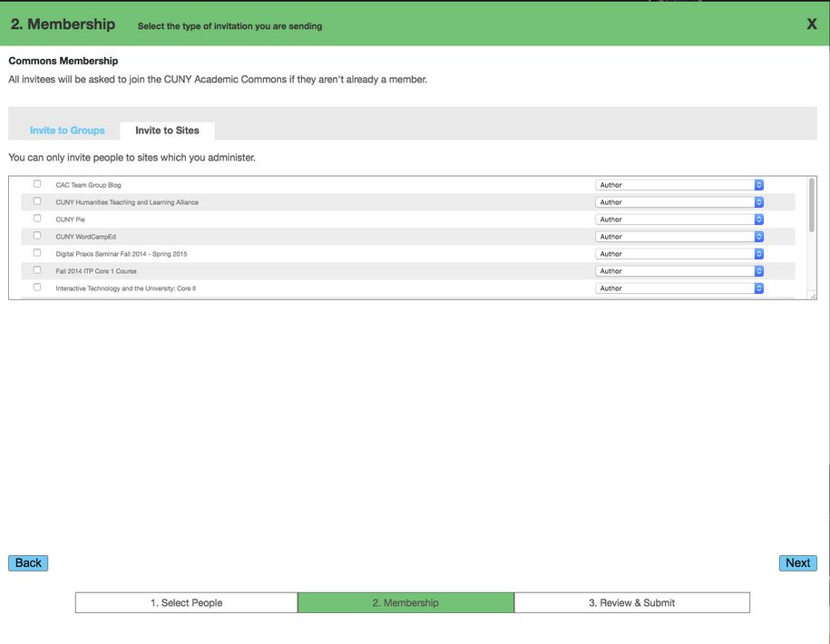Click the Back button
Image resolution: width=830 pixels, height=644 pixels.
pos(28,563)
